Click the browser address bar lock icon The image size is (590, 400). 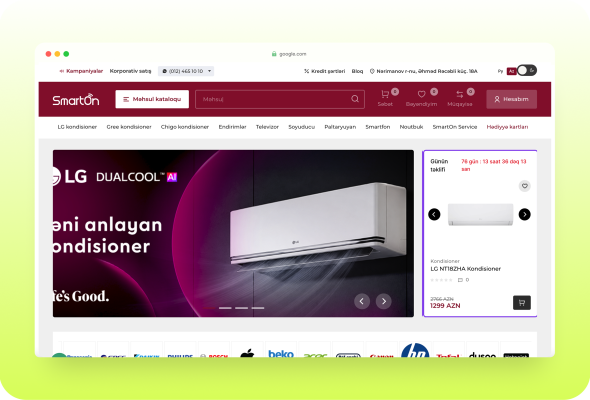point(274,54)
